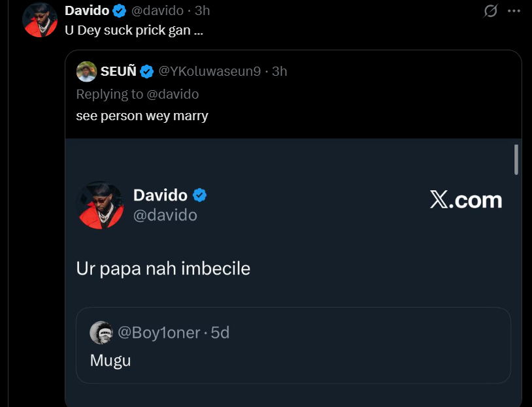Open the three-dot More menu on the post
Viewport: 532px width, 407px height.
[514, 11]
